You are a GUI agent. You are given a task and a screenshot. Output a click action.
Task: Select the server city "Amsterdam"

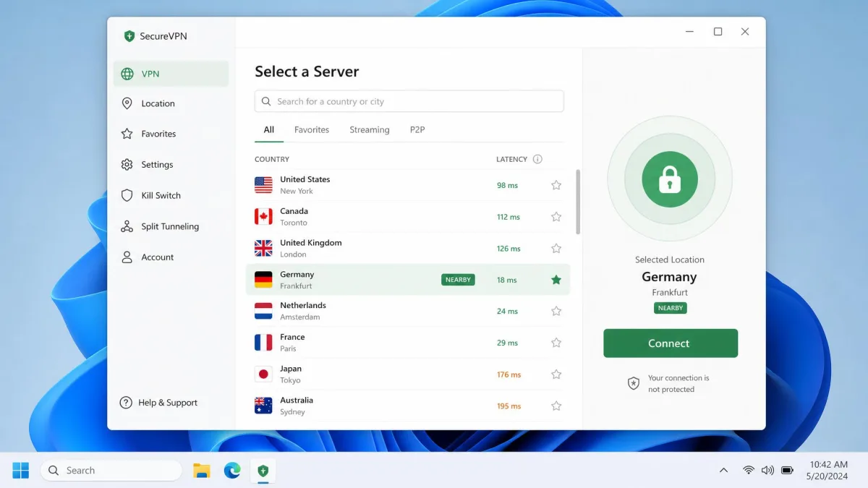click(x=300, y=317)
